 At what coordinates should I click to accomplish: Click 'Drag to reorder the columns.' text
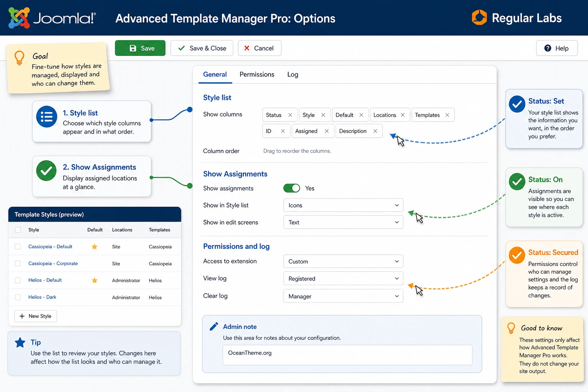coord(297,151)
